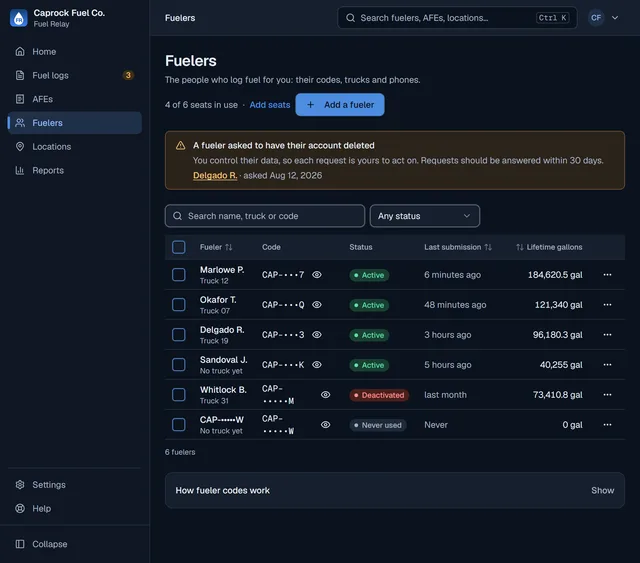
Task: Sort by Last submission column arrows
Action: pos(488,247)
